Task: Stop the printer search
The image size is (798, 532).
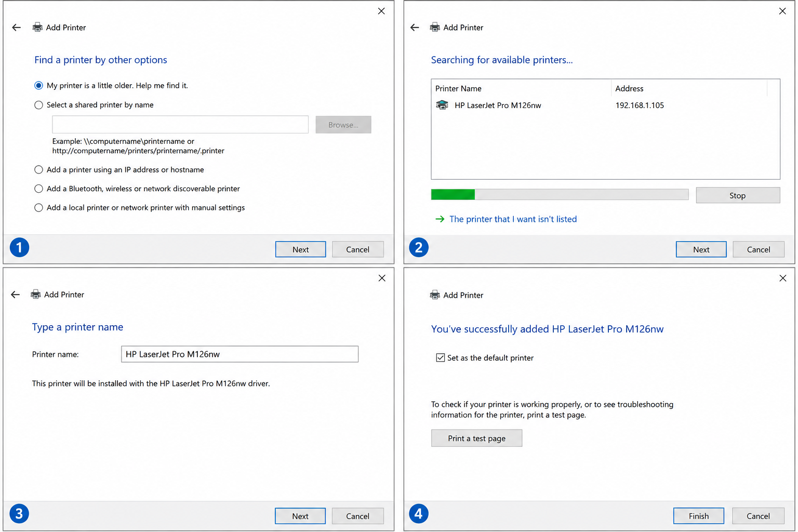Action: 738,195
